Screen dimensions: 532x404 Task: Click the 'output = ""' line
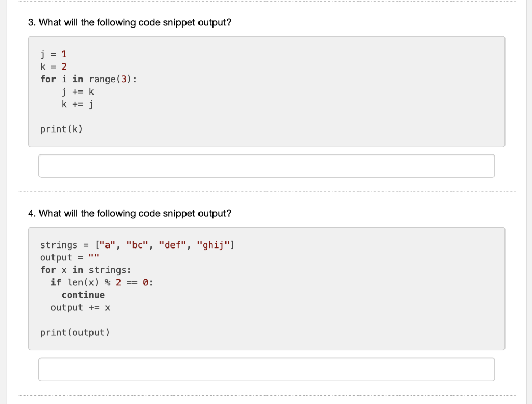pyautogui.click(x=70, y=257)
